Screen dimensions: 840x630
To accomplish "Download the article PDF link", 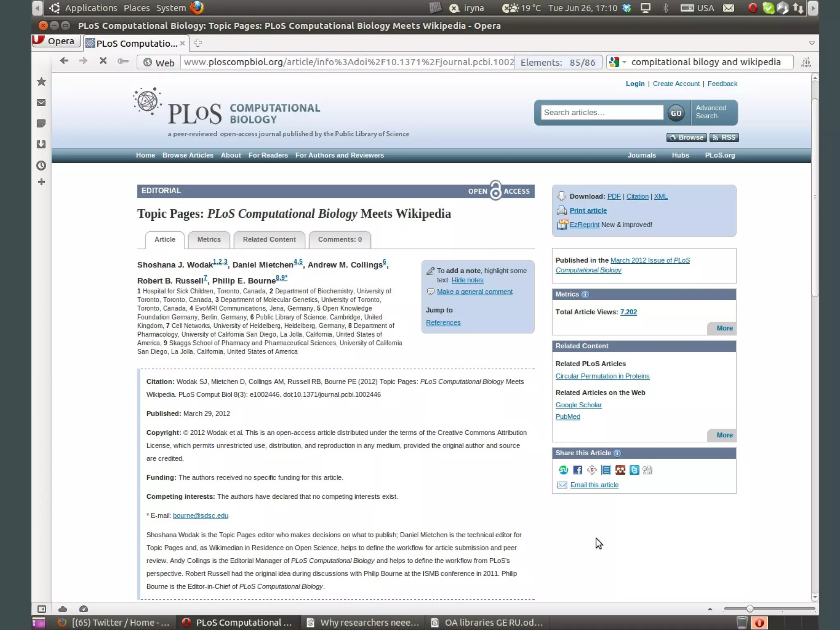I will point(614,196).
